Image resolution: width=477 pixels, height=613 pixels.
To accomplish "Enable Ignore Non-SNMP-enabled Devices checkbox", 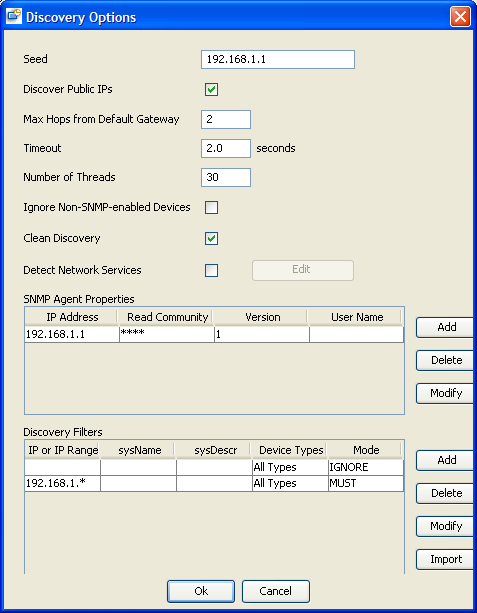I will tap(212, 208).
